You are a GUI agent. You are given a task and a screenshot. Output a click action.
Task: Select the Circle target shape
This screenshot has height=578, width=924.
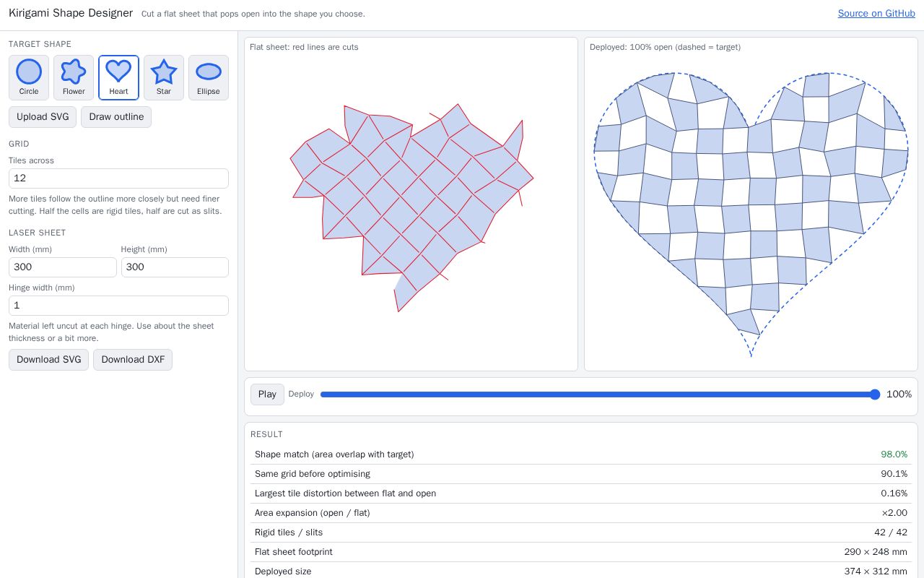tap(29, 77)
